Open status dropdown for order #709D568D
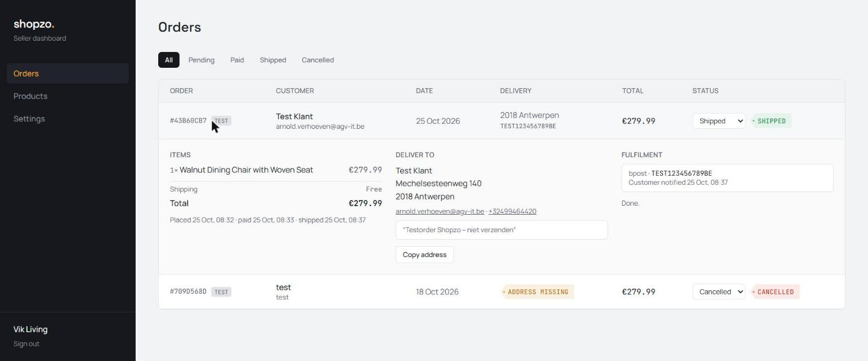The height and width of the screenshot is (361, 868). [x=719, y=292]
